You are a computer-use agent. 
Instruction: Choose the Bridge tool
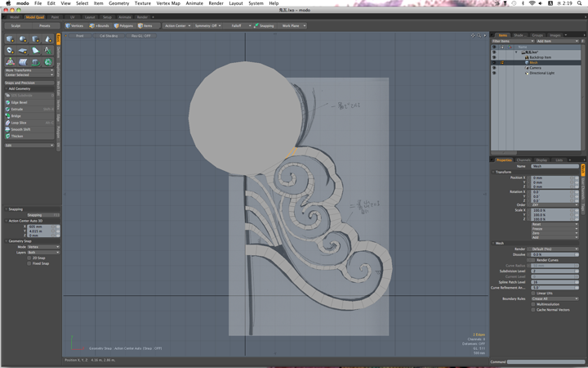29,115
